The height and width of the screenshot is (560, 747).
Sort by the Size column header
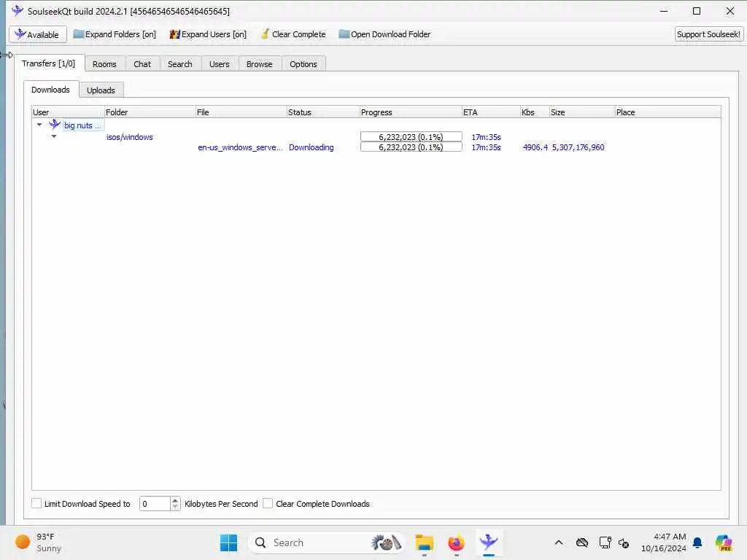[581, 112]
